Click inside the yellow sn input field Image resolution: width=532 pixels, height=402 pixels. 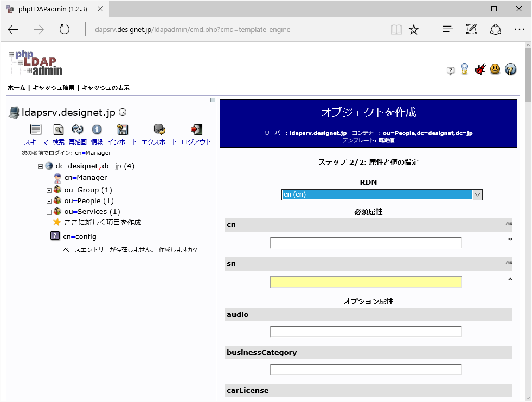365,282
